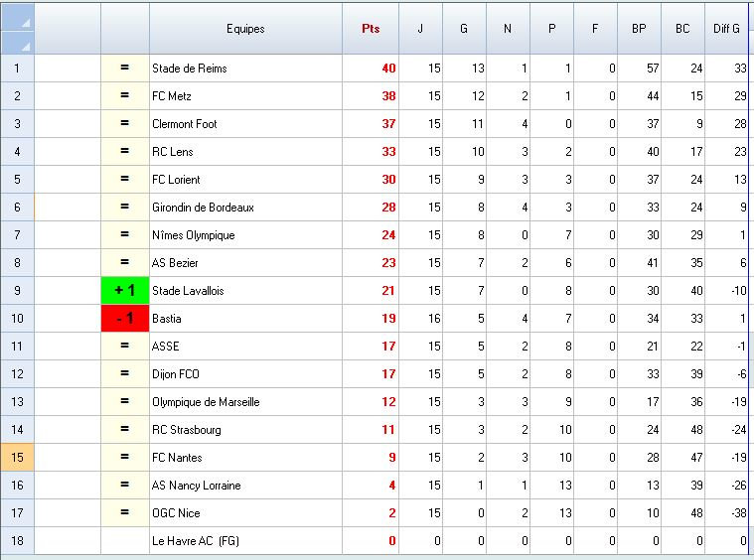This screenshot has width=754, height=560.
Task: Click the Equipes column header
Action: [x=245, y=29]
